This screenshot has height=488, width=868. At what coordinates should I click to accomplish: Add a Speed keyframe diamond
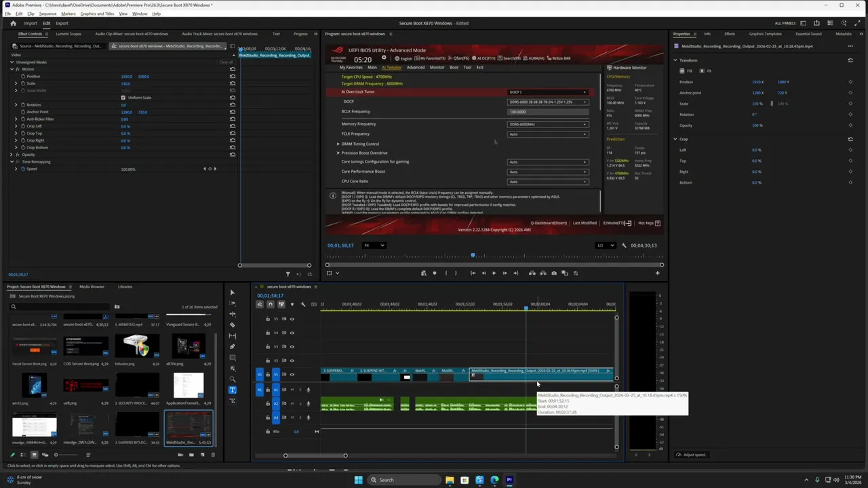click(x=210, y=169)
